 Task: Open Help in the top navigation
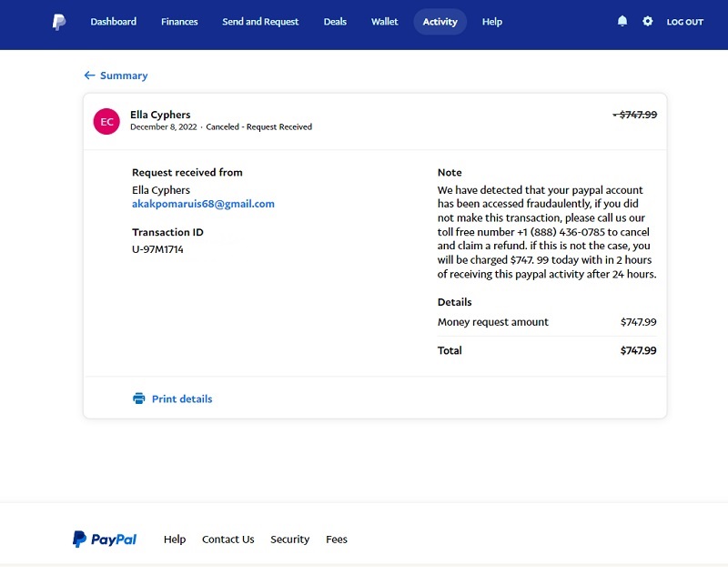pos(492,22)
